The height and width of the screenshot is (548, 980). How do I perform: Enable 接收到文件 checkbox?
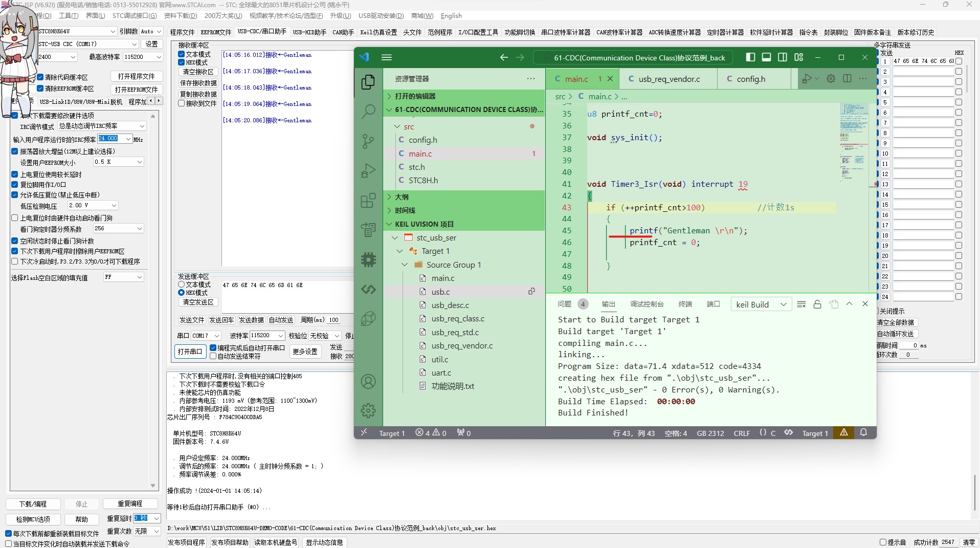181,103
